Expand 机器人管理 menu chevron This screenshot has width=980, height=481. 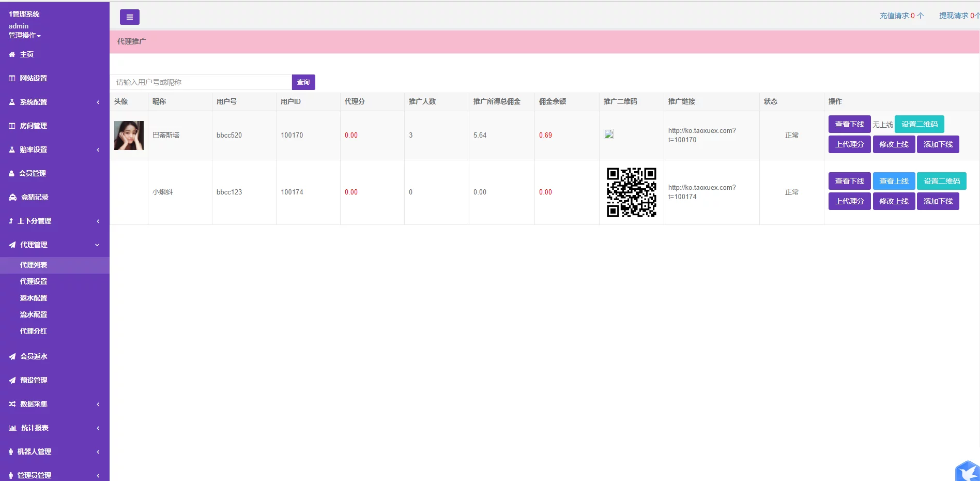point(98,452)
